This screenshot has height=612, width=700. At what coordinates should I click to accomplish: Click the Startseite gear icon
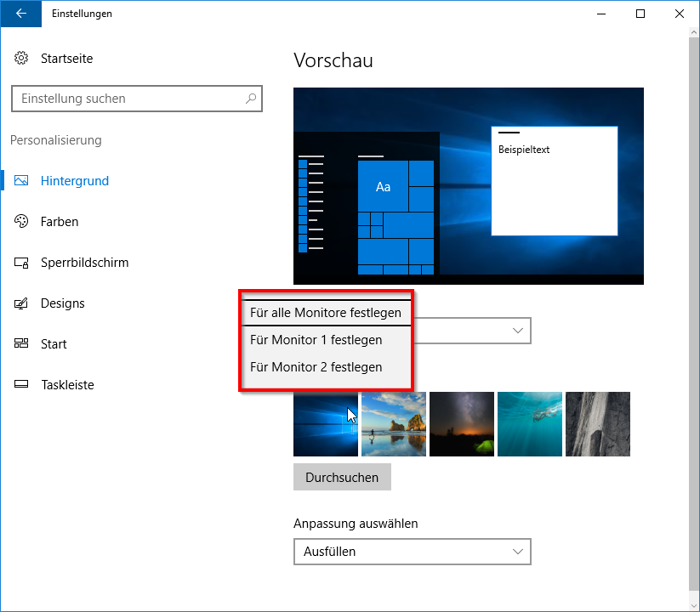21,58
